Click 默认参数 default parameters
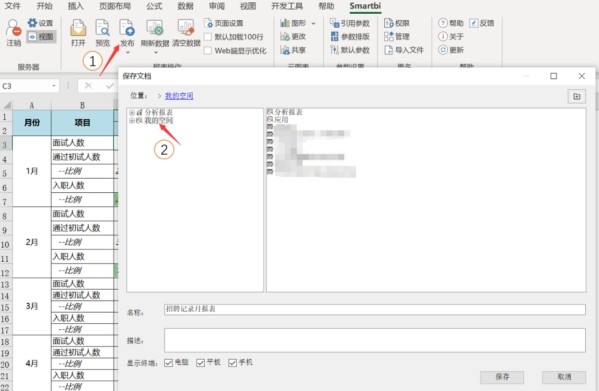This screenshot has height=391, width=599. click(350, 50)
